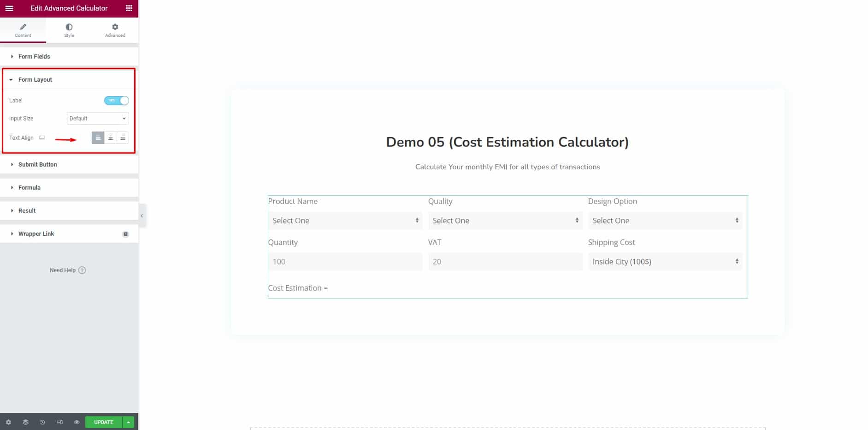Viewport: 868px width, 430px height.
Task: Click the green UPDATE button
Action: point(103,422)
